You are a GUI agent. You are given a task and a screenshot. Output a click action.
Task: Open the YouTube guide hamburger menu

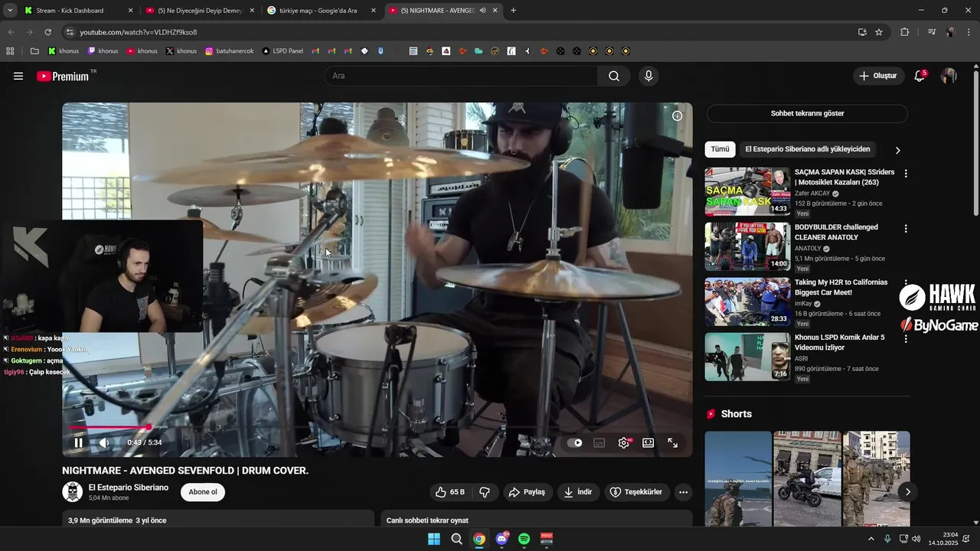[x=18, y=76]
